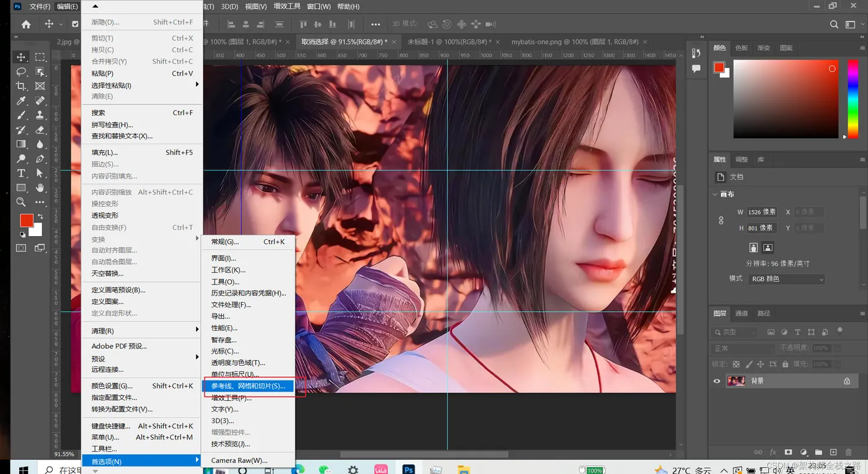Expand the 清理(R) submenu
The image size is (868, 474).
(142, 330)
